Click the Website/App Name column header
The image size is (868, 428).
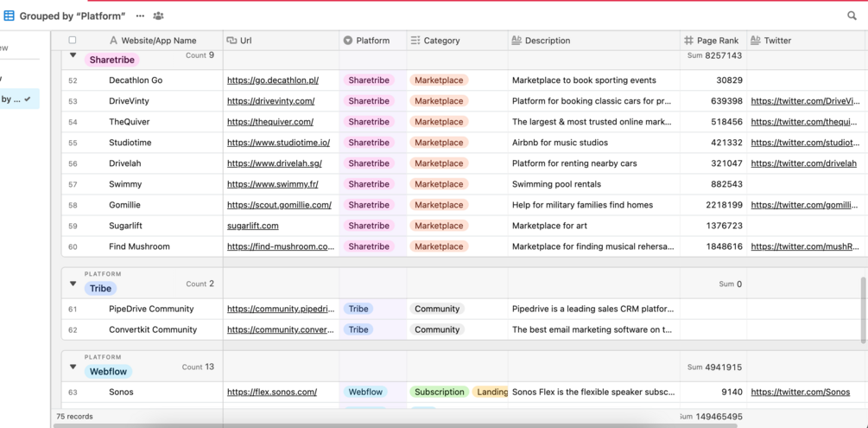(153, 41)
